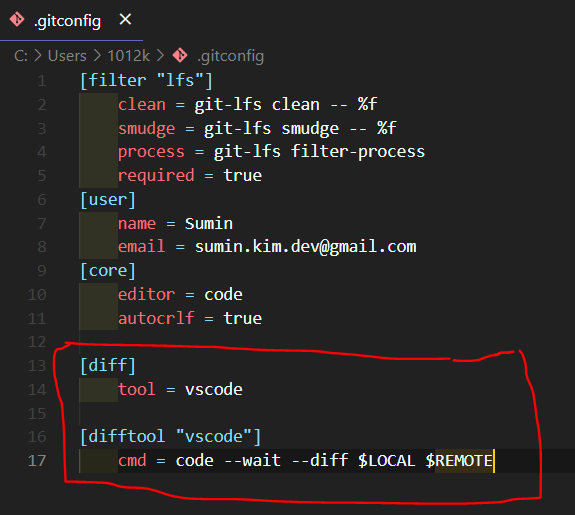
Task: Click the [difftool "vscode"] section header
Action: pyautogui.click(x=171, y=437)
